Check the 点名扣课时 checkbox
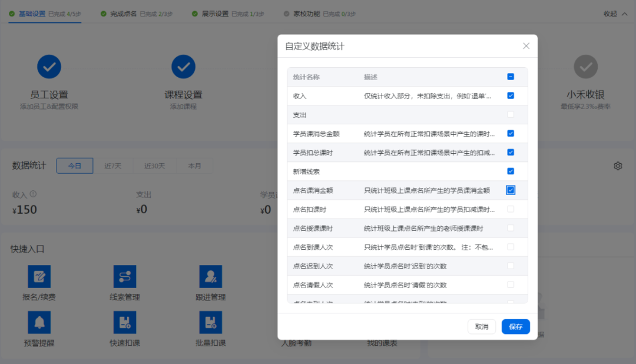Viewport: 636px width, 364px height. [x=511, y=209]
